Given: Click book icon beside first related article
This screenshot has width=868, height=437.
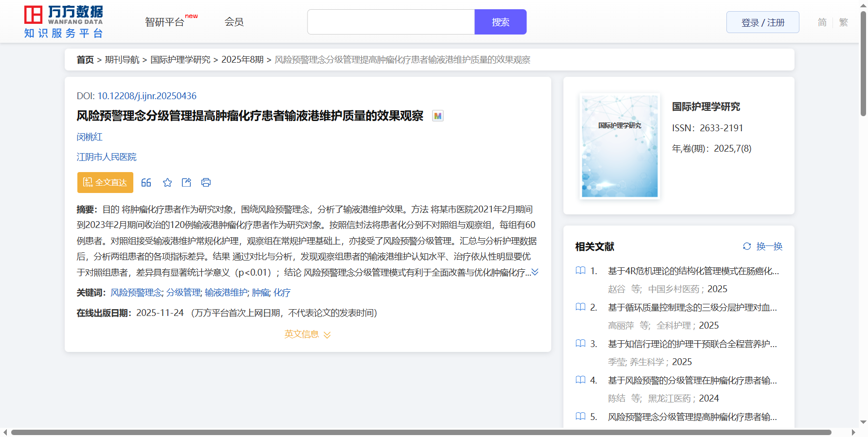Looking at the screenshot, I should tap(580, 271).
